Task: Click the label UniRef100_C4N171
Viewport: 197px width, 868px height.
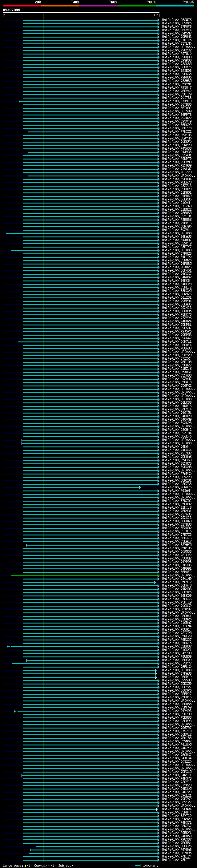Action: 177,775
